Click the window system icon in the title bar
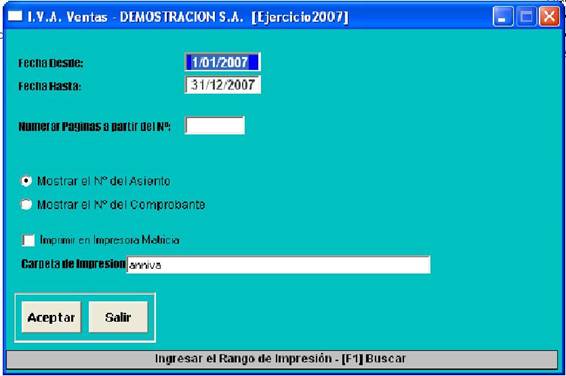566x376 pixels. click(x=15, y=16)
